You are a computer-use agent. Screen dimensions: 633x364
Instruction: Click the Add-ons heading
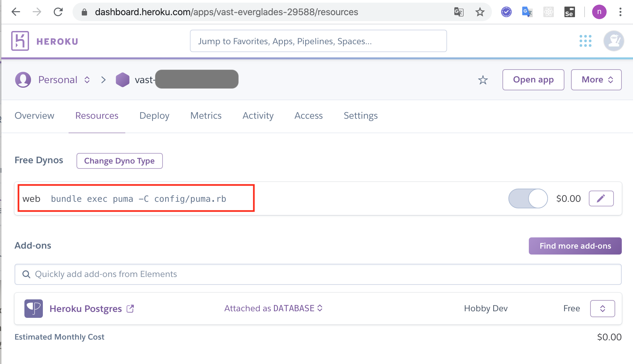[33, 246]
